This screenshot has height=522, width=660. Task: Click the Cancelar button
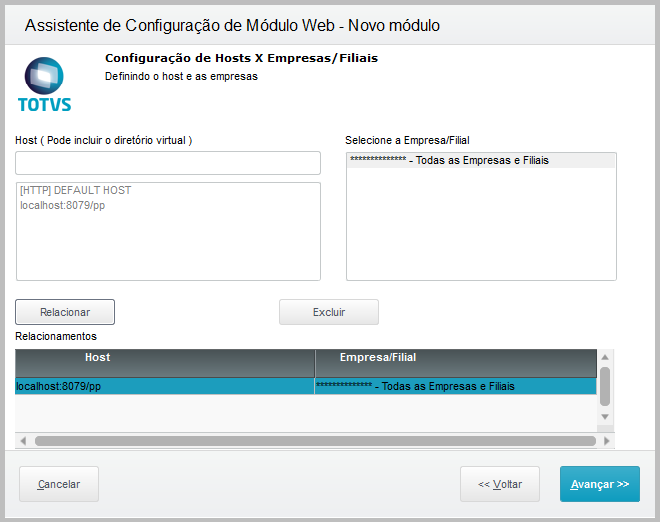(59, 484)
